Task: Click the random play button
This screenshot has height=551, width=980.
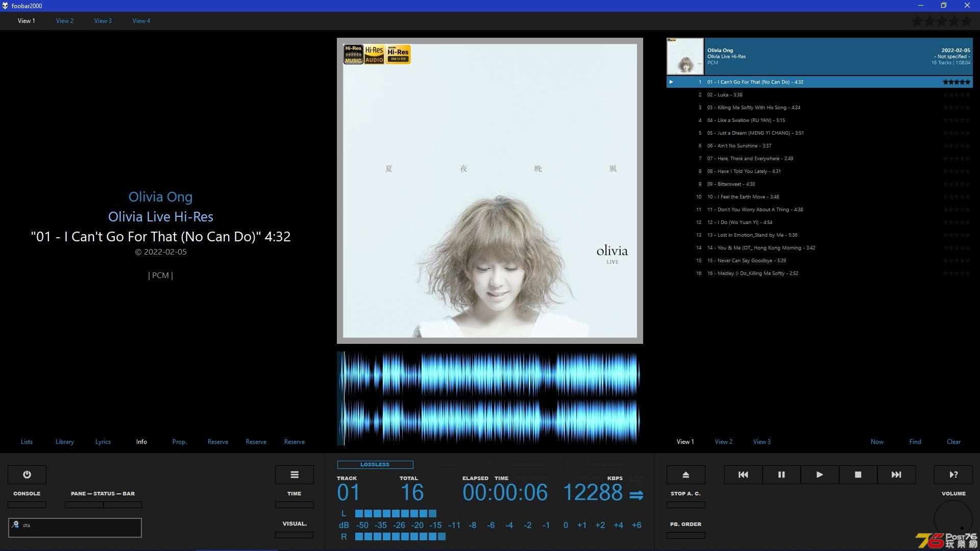Action: (953, 474)
